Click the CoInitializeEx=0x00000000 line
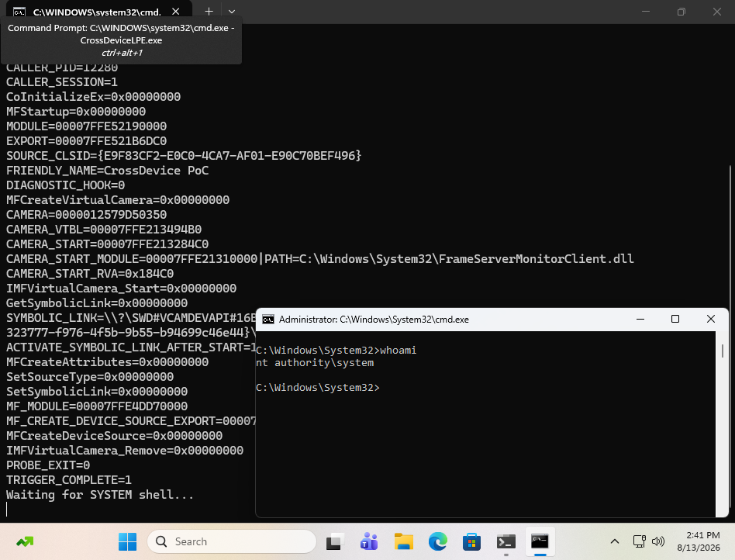 [93, 97]
